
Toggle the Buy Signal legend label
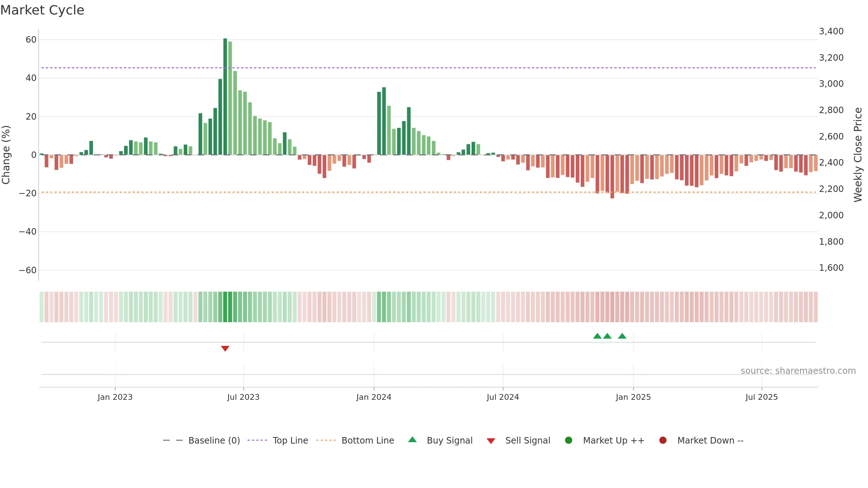(450, 440)
